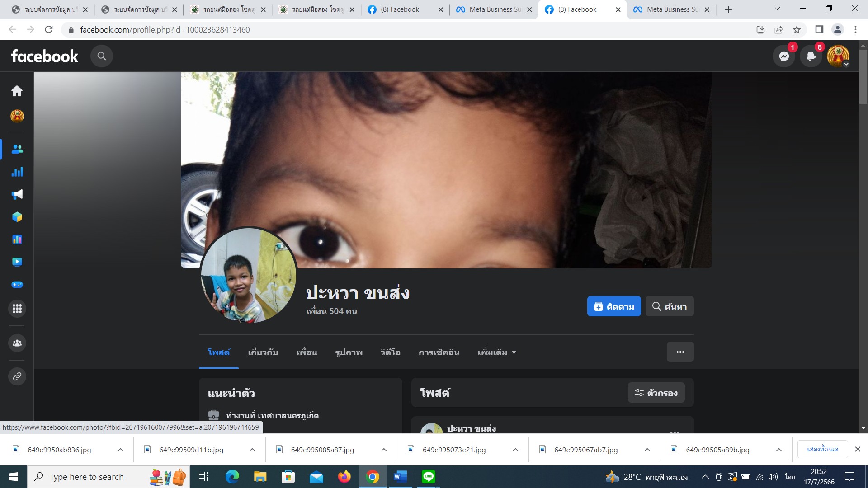This screenshot has width=868, height=488.
Task: Switch to the รูปภาพ tab
Action: (x=349, y=352)
